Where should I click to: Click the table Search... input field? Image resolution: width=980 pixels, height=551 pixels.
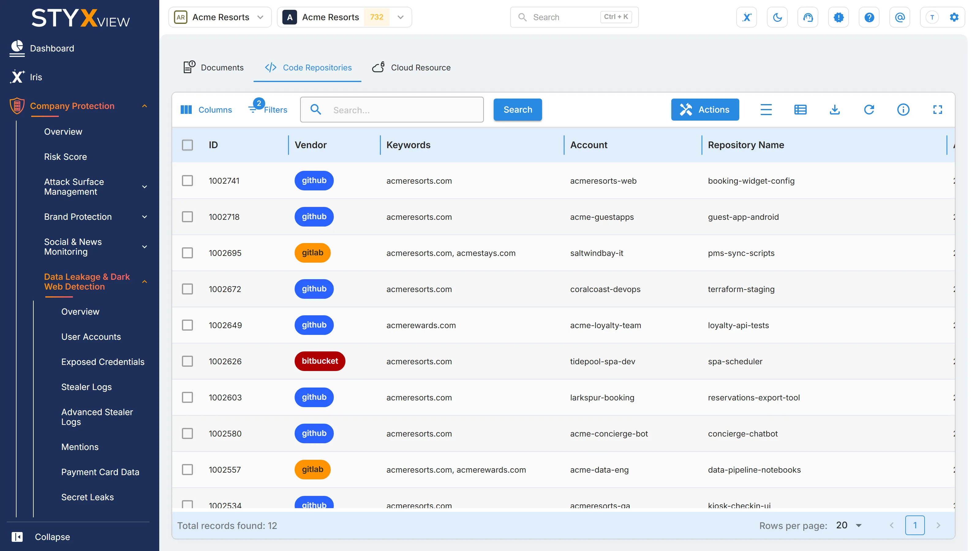392,110
